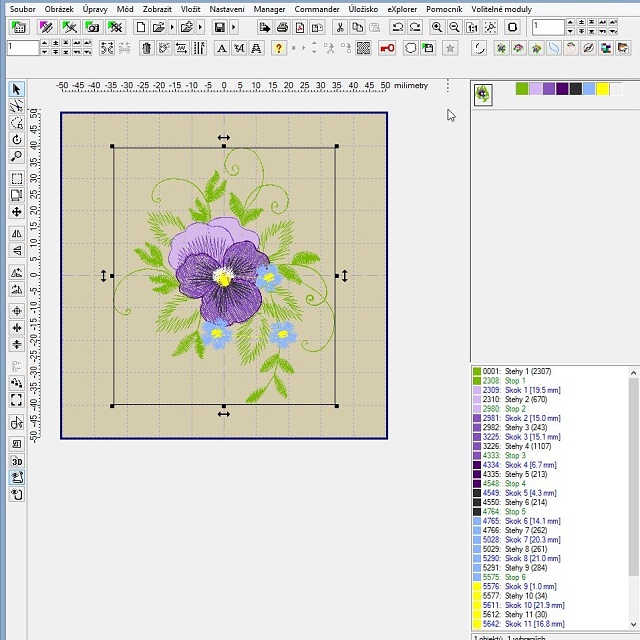Click the design thumbnail in right panel
The width and height of the screenshot is (640, 640).
coord(483,94)
